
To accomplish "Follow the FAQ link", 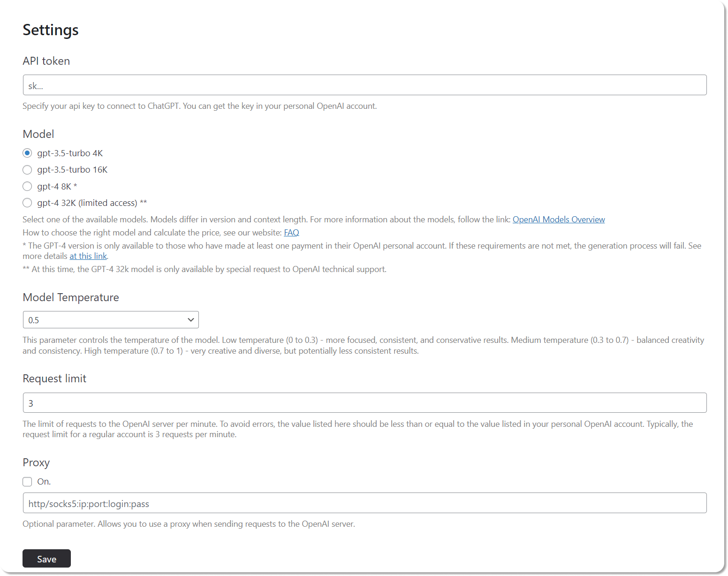I will (291, 233).
